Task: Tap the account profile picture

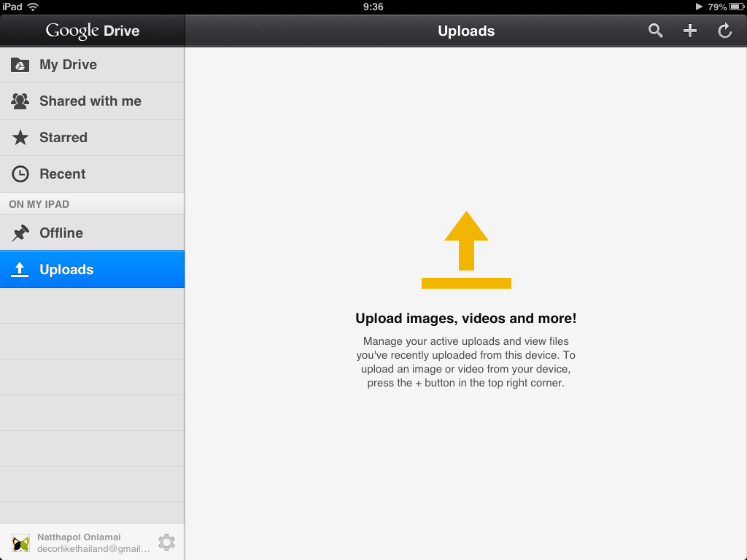Action: click(x=20, y=542)
